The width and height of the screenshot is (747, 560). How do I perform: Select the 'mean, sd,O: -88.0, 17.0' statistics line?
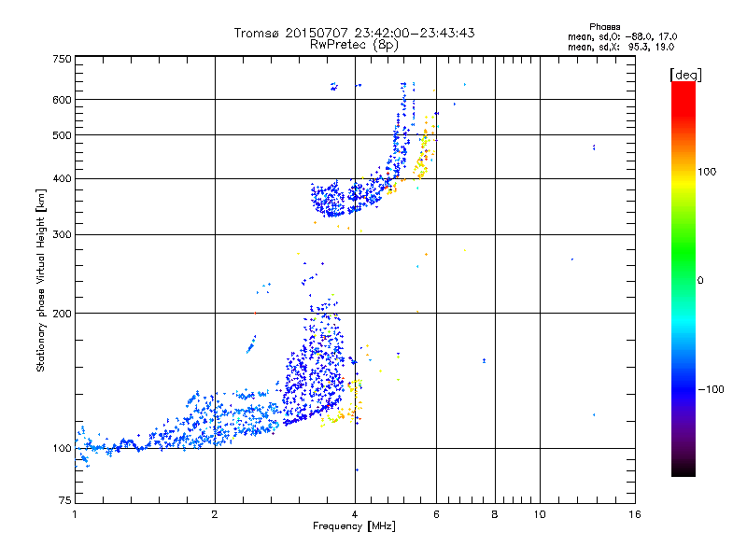tap(622, 36)
